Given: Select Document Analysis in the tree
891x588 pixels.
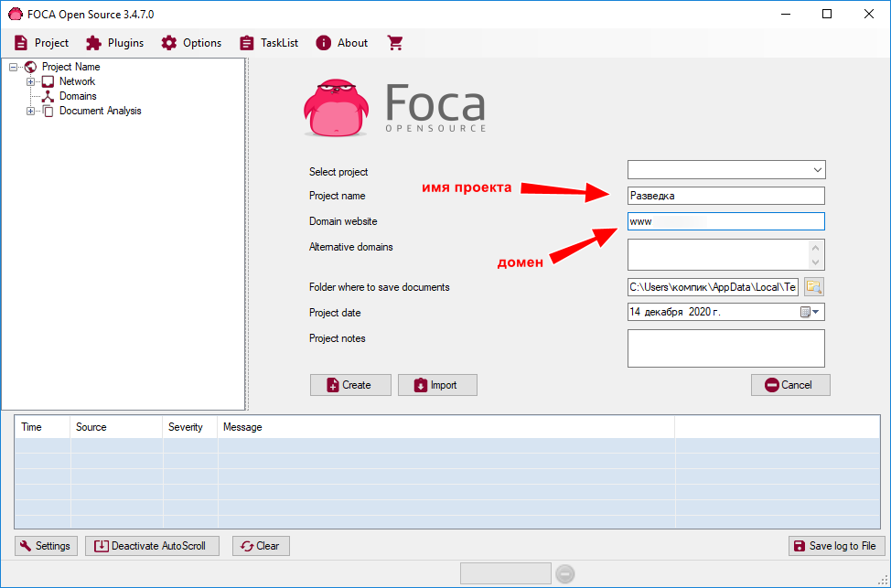Looking at the screenshot, I should 100,111.
